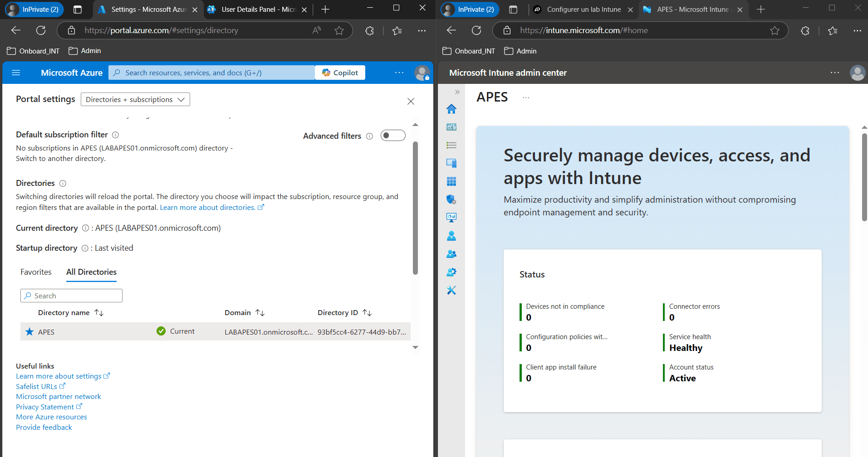Open the Azure portal hamburger menu

tap(16, 73)
